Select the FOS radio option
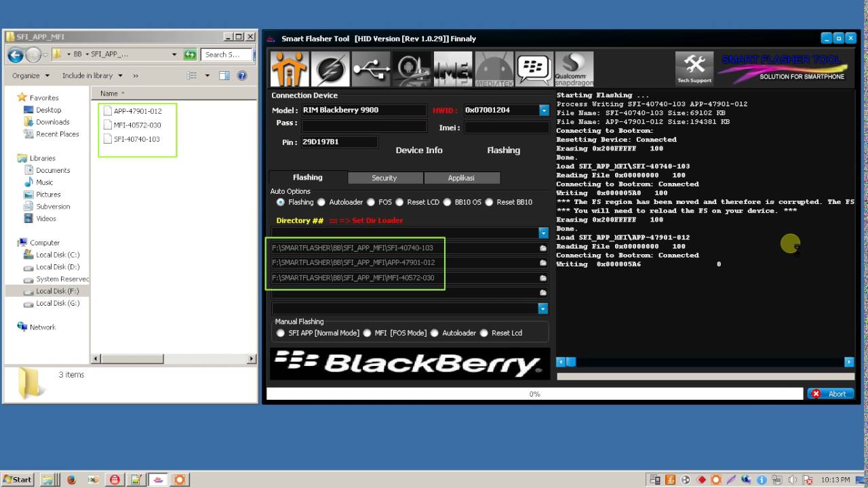 [x=371, y=202]
